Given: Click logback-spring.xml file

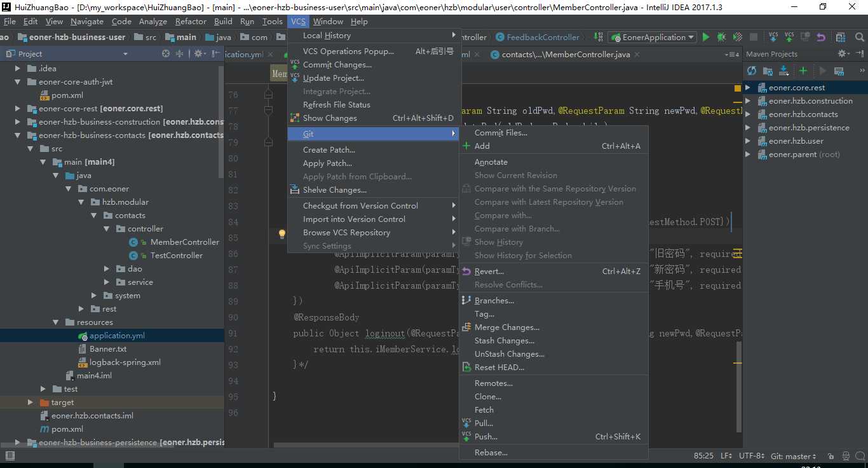Looking at the screenshot, I should [x=125, y=362].
